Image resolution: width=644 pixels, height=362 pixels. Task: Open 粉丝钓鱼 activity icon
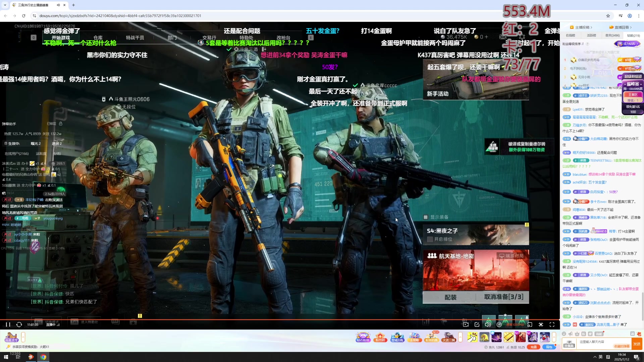click(431, 337)
